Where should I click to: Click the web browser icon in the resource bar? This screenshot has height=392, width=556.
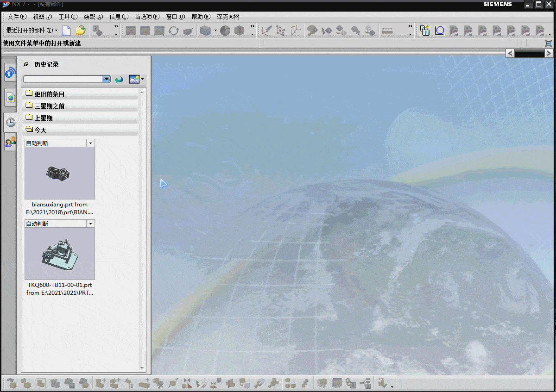coord(10,97)
